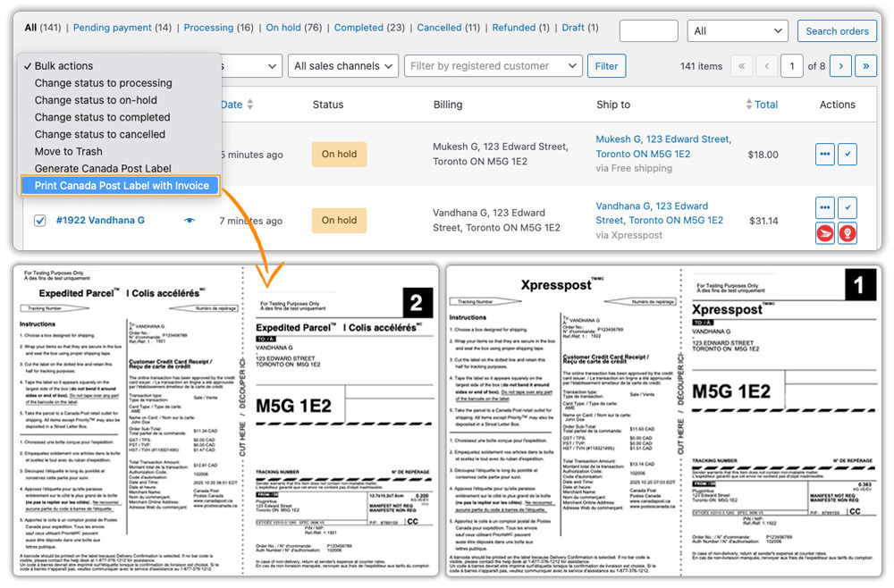Go to next page of orders
894x588 pixels.
(x=839, y=66)
